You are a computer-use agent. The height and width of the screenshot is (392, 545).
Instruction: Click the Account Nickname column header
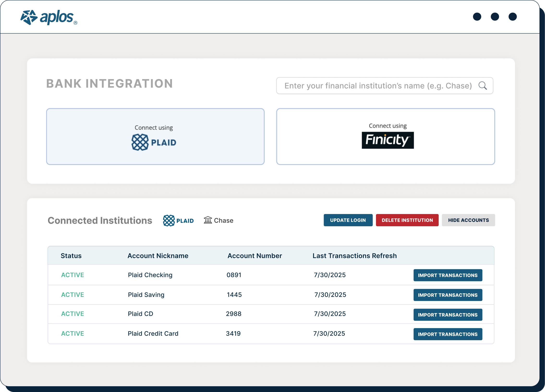[x=158, y=256]
